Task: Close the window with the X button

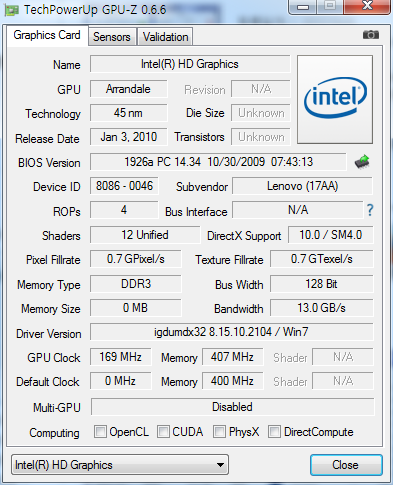Action: [367, 7]
